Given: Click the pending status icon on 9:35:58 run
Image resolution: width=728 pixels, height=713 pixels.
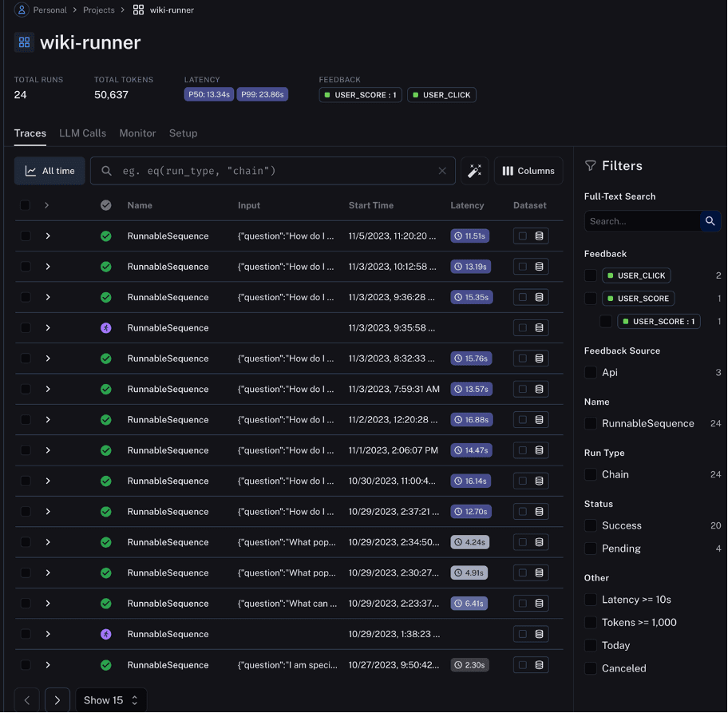Looking at the screenshot, I should click(x=105, y=328).
